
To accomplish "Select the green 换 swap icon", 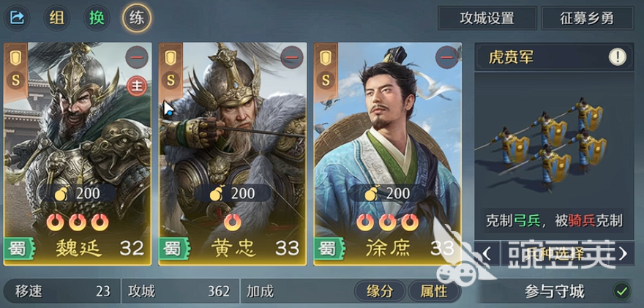I will (97, 18).
